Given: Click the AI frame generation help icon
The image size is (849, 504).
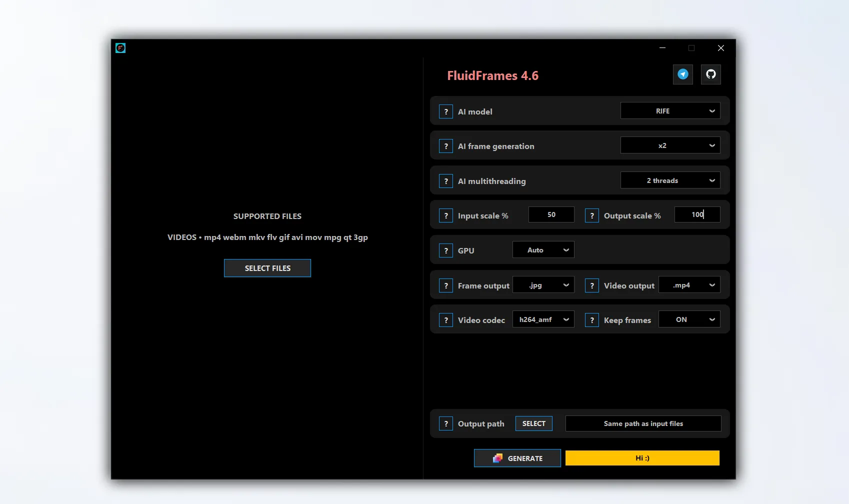Looking at the screenshot, I should point(445,146).
